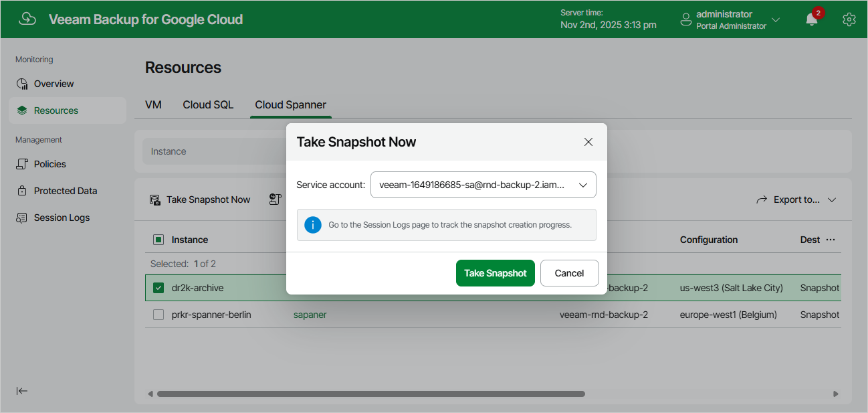Click veeam-rnd-backup-2 in prkr-spanner-berlin row
Image resolution: width=868 pixels, height=413 pixels.
[x=604, y=315]
